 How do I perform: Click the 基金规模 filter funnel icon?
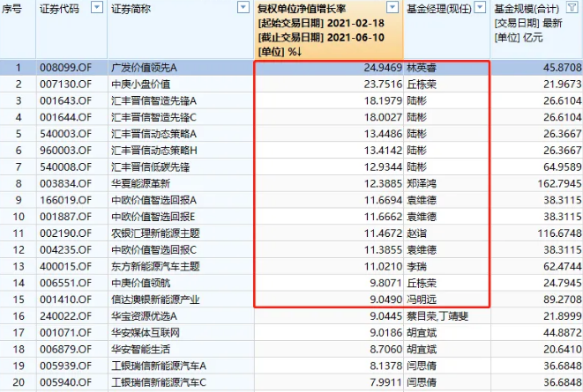[x=572, y=7]
